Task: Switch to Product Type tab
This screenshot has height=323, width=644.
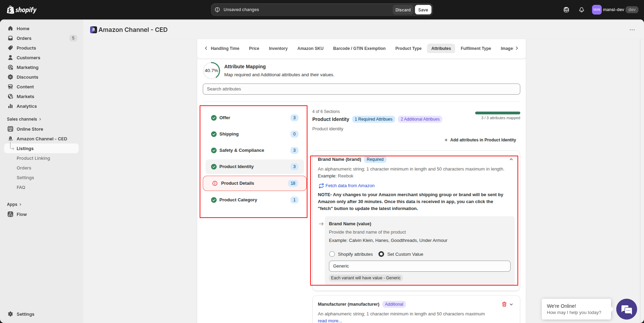Action: point(408,49)
